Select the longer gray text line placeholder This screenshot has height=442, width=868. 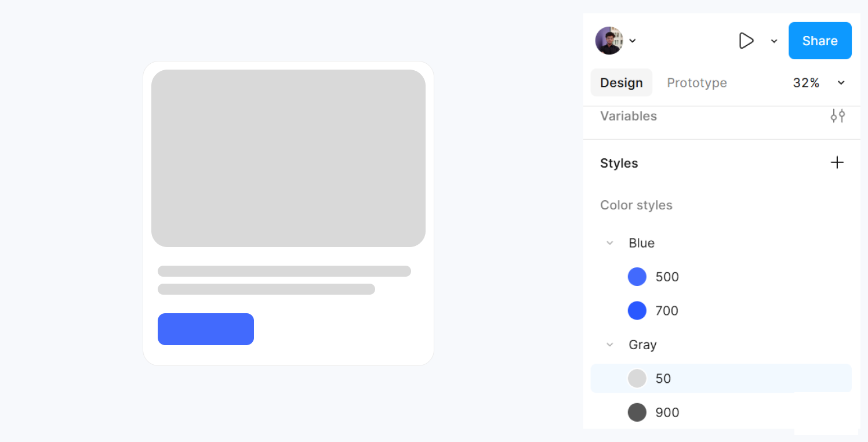tap(284, 271)
